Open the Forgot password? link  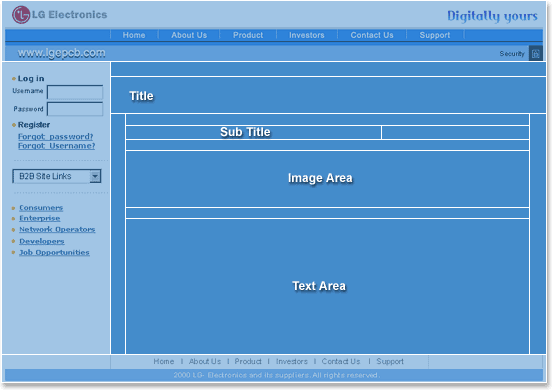click(x=55, y=136)
